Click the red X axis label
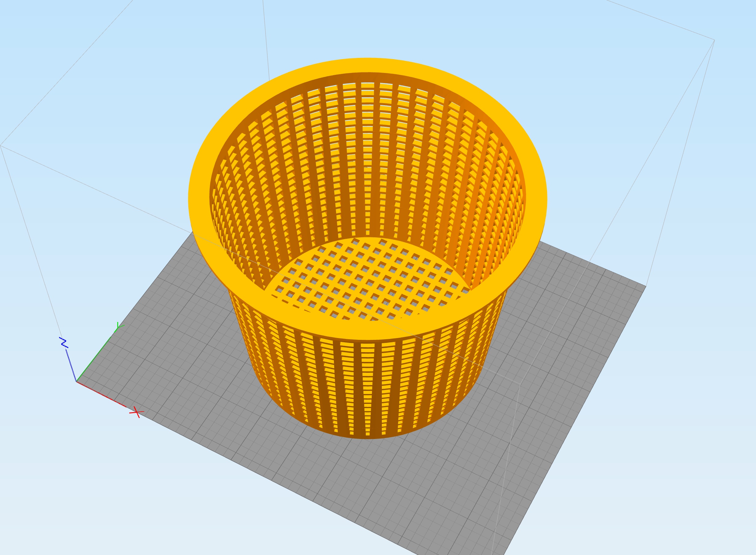 (x=136, y=412)
